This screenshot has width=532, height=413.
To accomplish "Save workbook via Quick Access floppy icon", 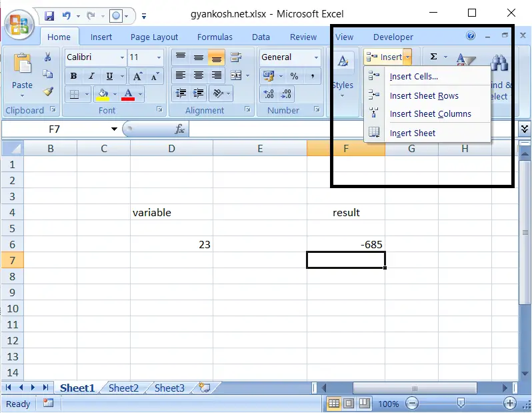I will click(49, 16).
